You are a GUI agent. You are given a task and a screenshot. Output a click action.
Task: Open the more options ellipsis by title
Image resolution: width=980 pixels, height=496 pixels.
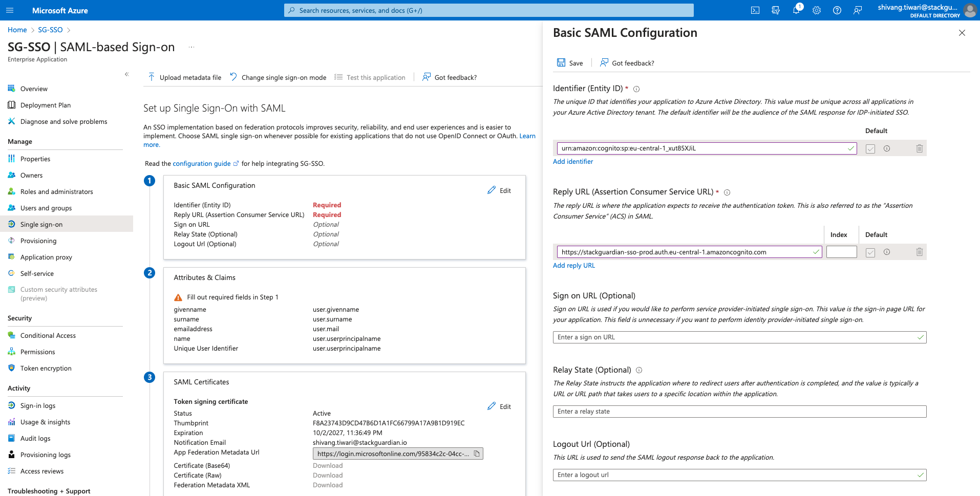(191, 47)
